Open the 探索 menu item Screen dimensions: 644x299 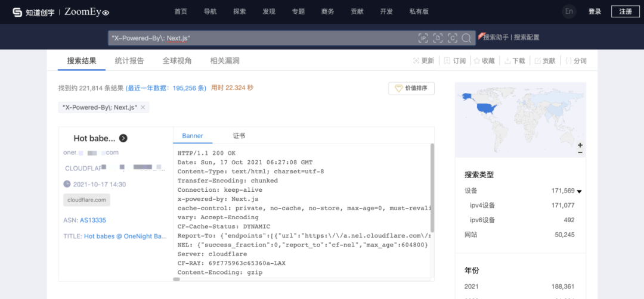[x=240, y=11]
